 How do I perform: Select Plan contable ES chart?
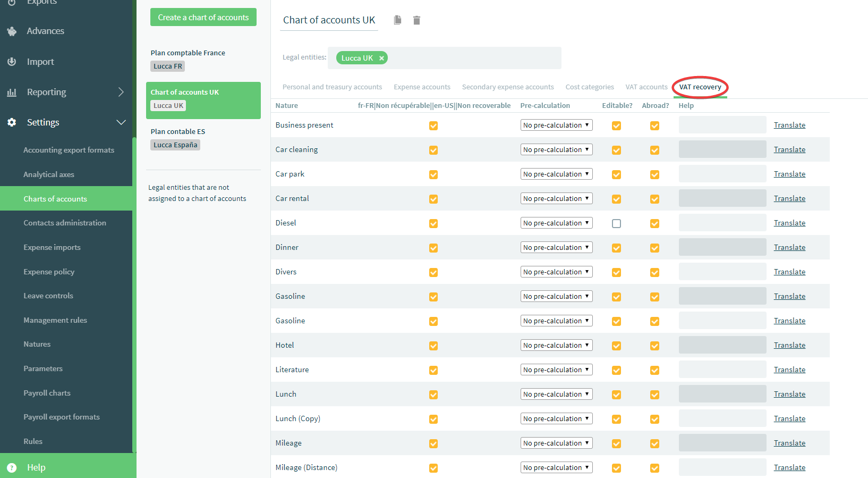coord(203,138)
